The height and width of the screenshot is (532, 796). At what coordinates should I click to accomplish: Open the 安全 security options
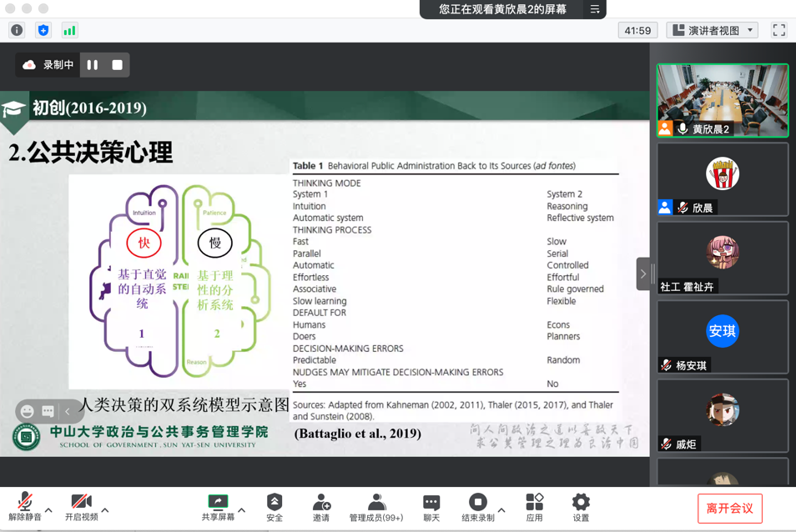tap(275, 506)
